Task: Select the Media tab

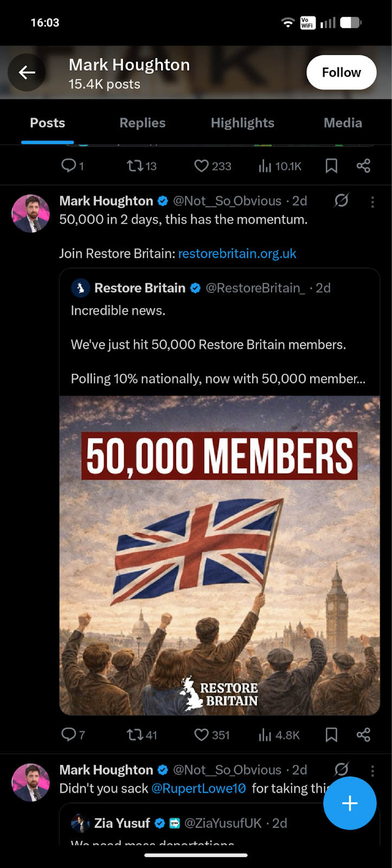Action: (343, 123)
